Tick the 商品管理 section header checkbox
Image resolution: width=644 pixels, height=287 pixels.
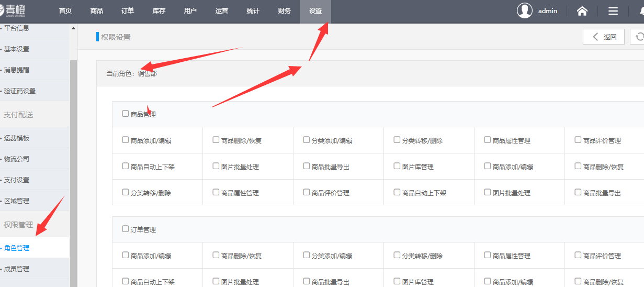(x=126, y=114)
